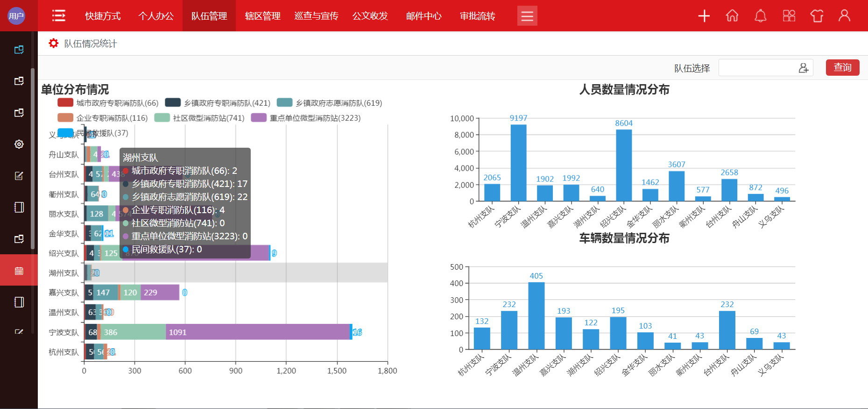Click the 杭州支队 2065 personnel bar
The width and height of the screenshot is (868, 409).
[492, 193]
